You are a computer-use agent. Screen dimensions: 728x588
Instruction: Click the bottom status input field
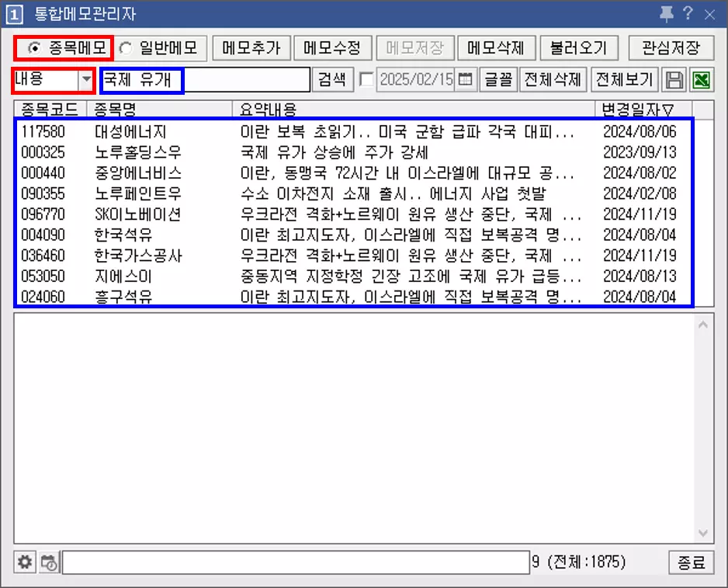(296, 562)
